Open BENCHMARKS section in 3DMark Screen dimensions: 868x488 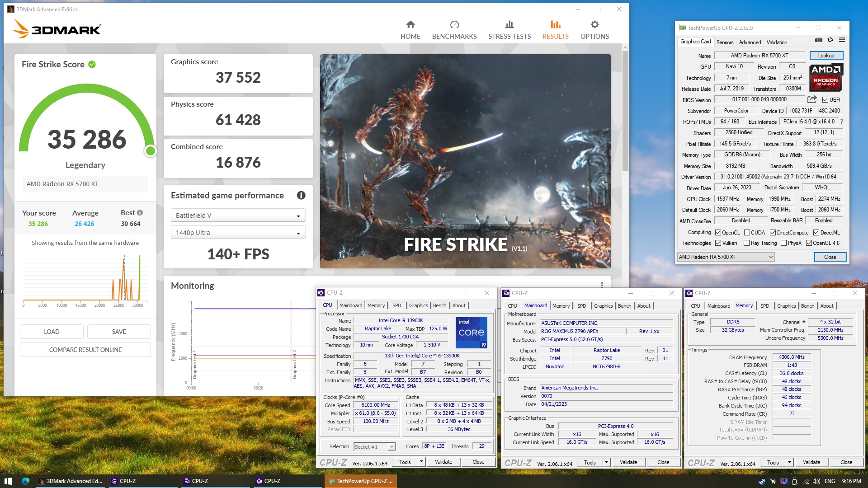click(x=454, y=30)
